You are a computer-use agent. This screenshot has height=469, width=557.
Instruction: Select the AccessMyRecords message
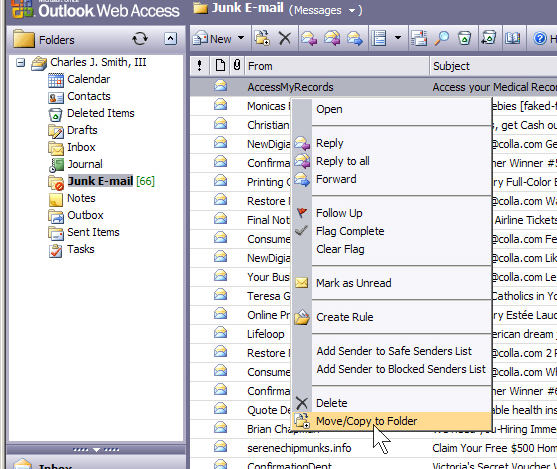click(373, 87)
